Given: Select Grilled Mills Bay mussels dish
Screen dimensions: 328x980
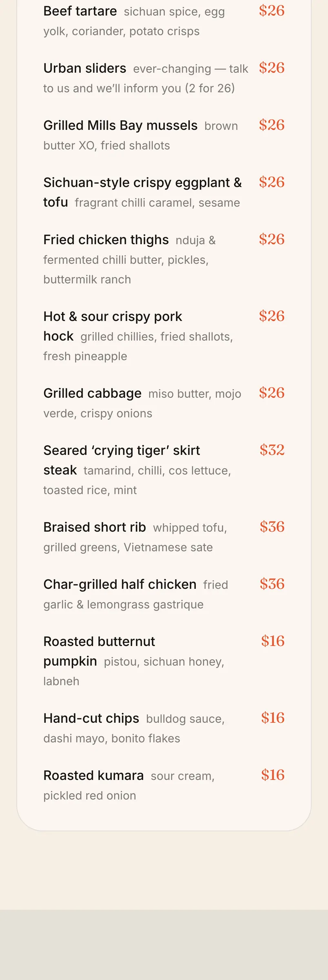Looking at the screenshot, I should (x=120, y=125).
